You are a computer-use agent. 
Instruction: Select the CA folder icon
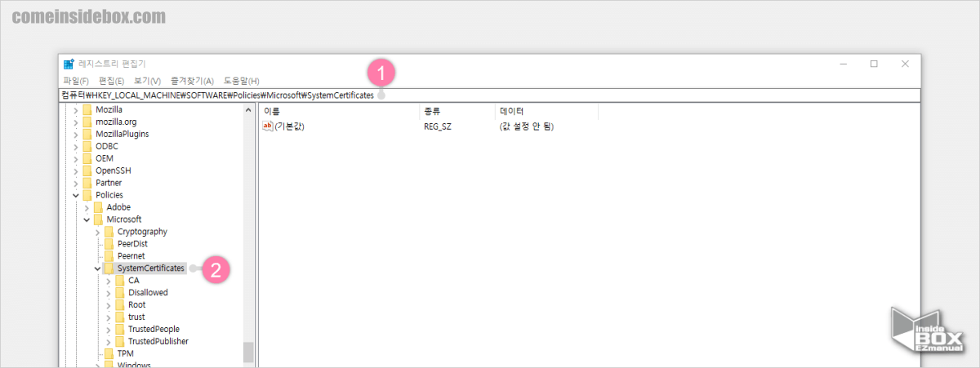click(119, 281)
